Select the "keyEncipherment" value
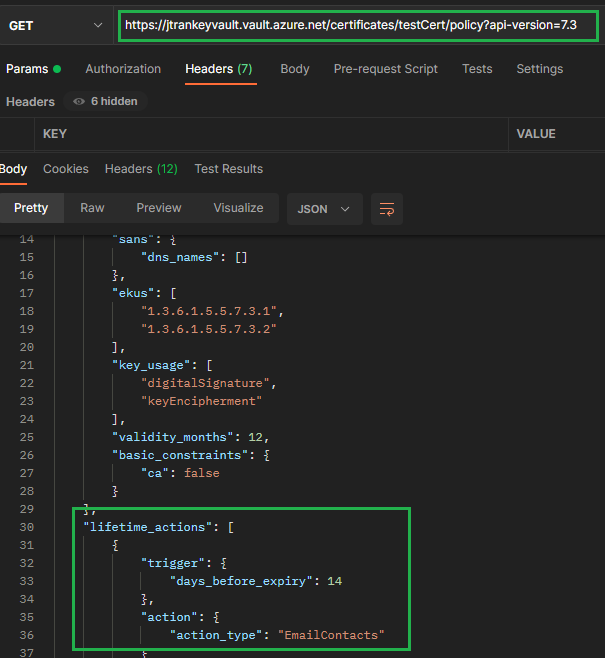The width and height of the screenshot is (605, 658). coord(201,401)
